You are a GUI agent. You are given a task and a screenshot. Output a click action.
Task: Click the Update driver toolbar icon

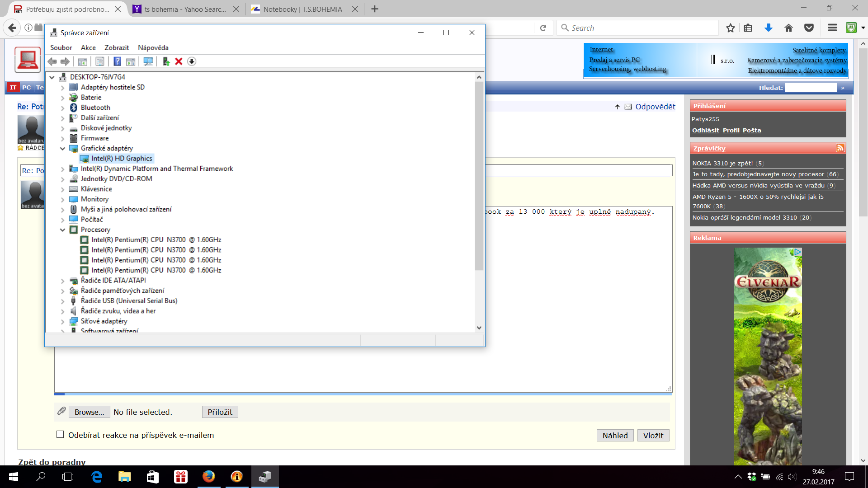[166, 61]
